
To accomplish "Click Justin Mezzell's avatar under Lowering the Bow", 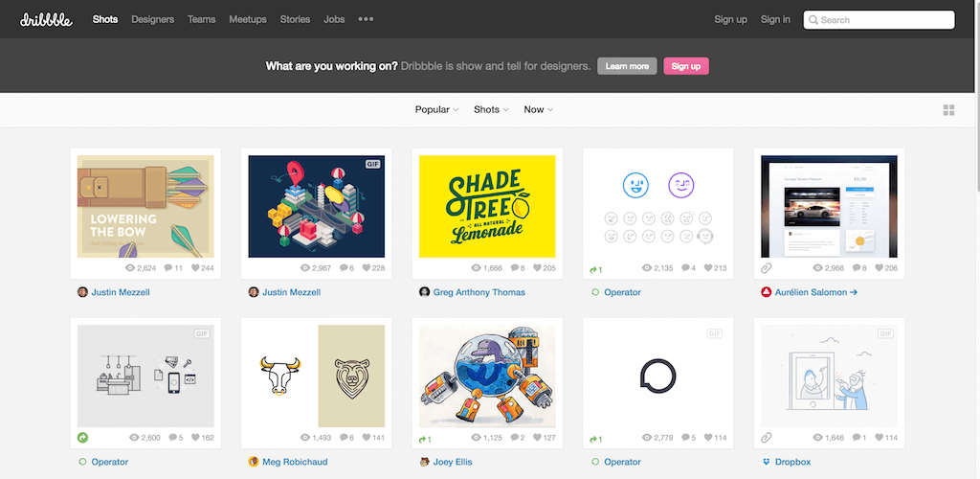I will coord(82,292).
